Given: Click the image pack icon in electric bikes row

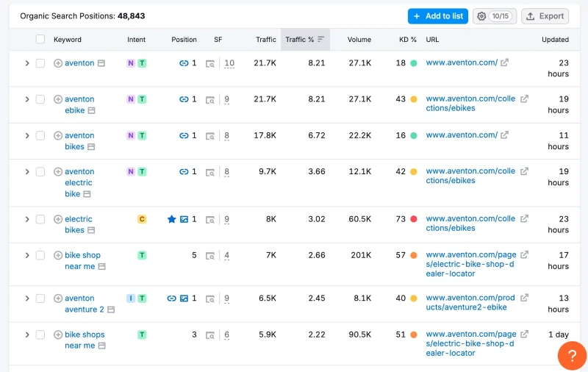Looking at the screenshot, I should [x=184, y=219].
